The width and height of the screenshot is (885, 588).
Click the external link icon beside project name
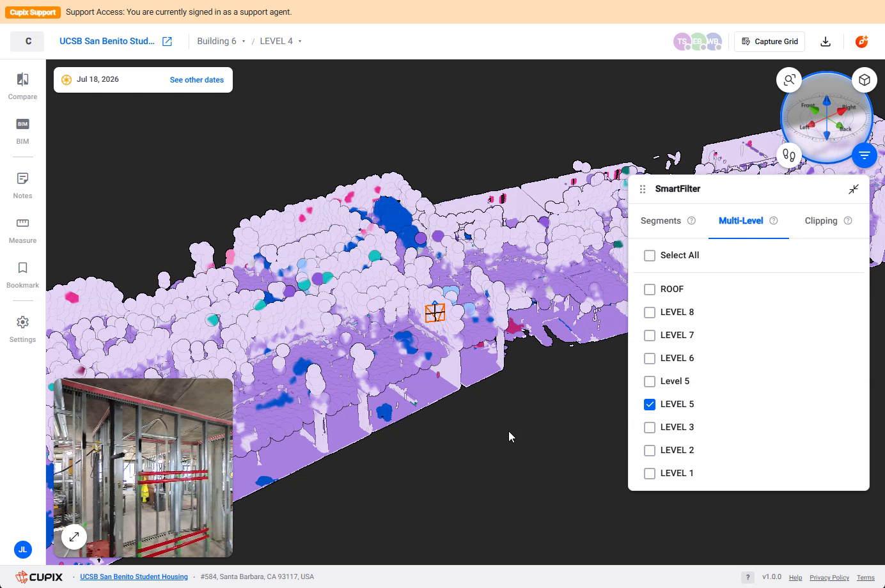tap(167, 42)
